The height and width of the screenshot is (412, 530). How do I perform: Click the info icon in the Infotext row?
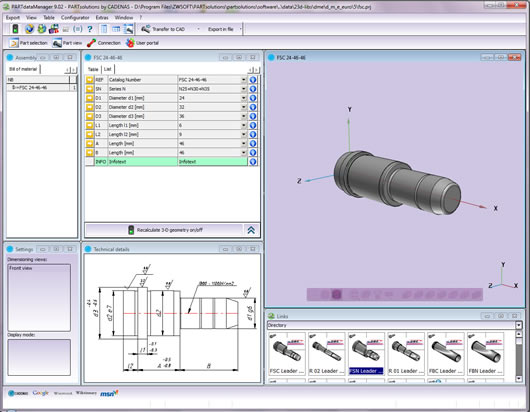pyautogui.click(x=253, y=162)
